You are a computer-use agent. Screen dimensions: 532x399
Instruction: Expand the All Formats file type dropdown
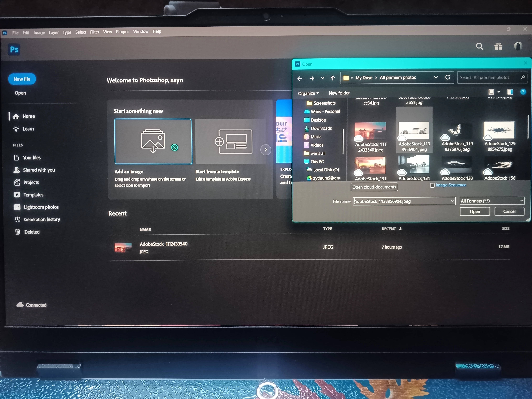pos(521,201)
